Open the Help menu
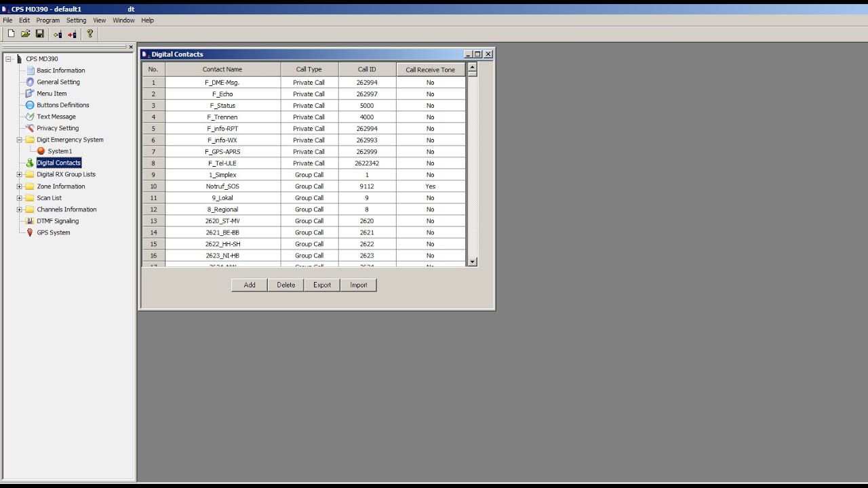The width and height of the screenshot is (868, 488). click(147, 20)
